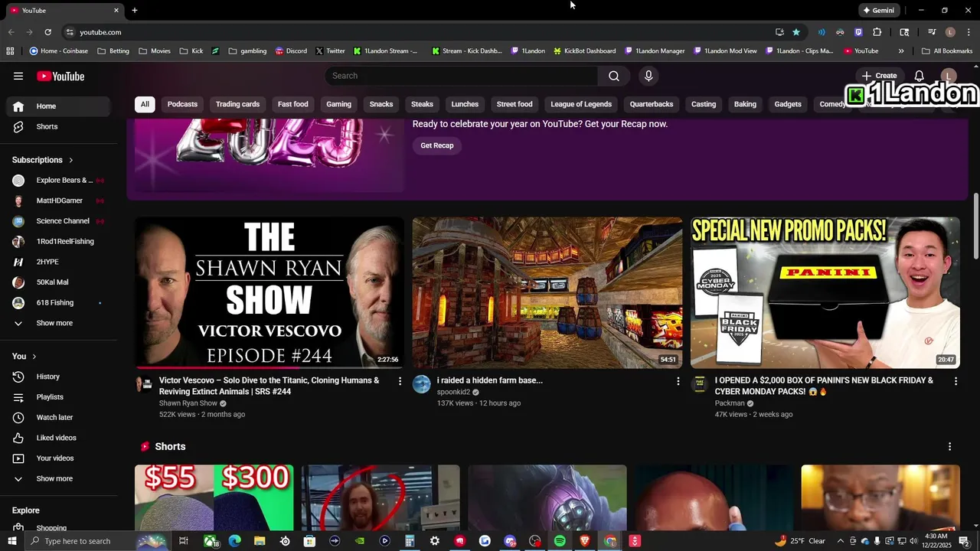Select the Fast food filter chip
This screenshot has height=551, width=980.
pos(293,104)
